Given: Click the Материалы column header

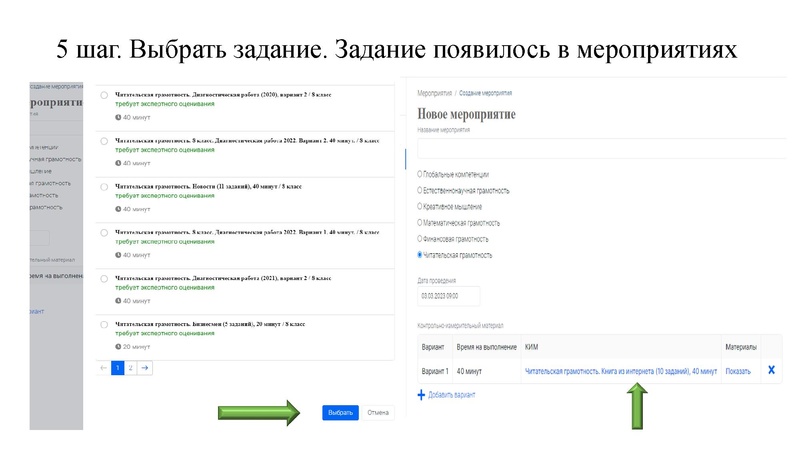Looking at the screenshot, I should coord(741,347).
